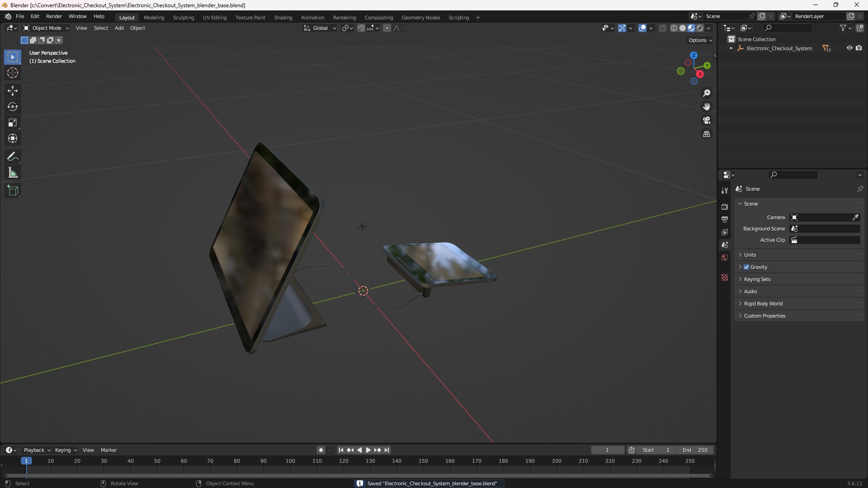The image size is (868, 488).
Task: Pick the Measure ruler tool
Action: (x=13, y=173)
